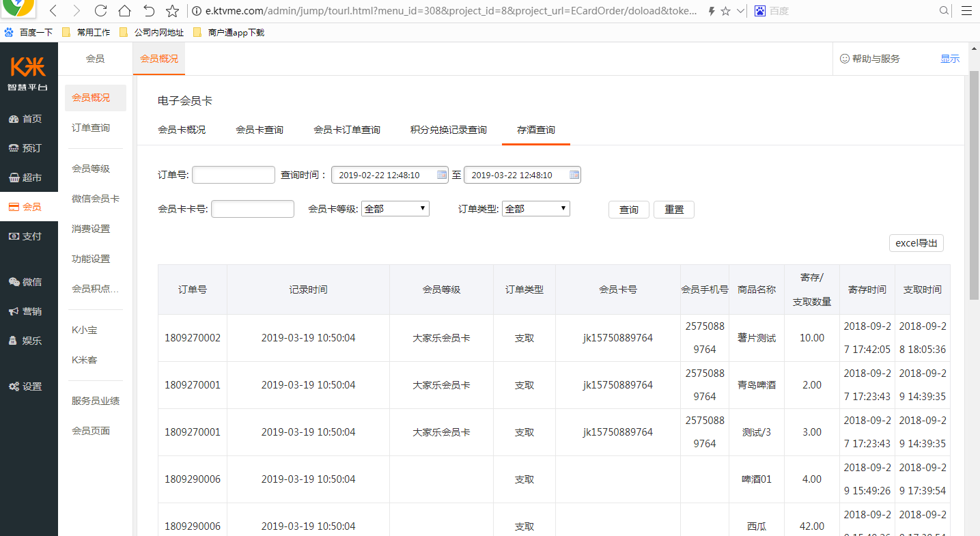Reload the page with refresh icon

(100, 11)
